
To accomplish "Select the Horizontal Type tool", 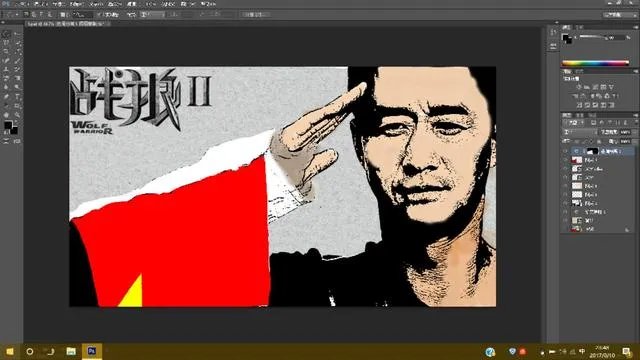I will (18, 96).
